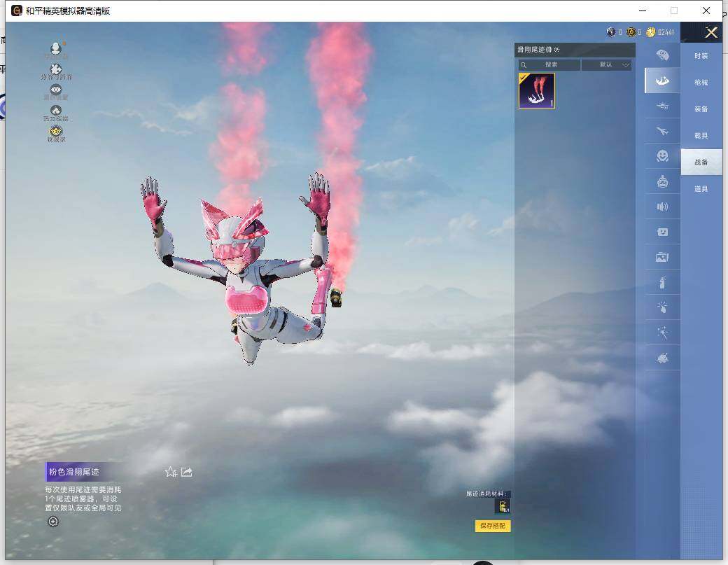Toggle the eye visibility setting icon
728x565 pixels.
(56, 91)
